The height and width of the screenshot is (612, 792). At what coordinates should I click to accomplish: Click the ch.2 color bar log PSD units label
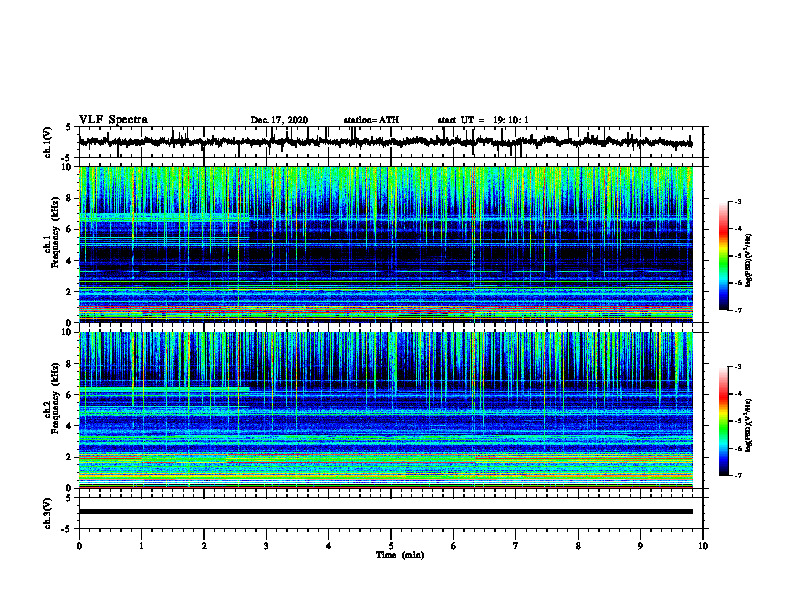pos(749,426)
